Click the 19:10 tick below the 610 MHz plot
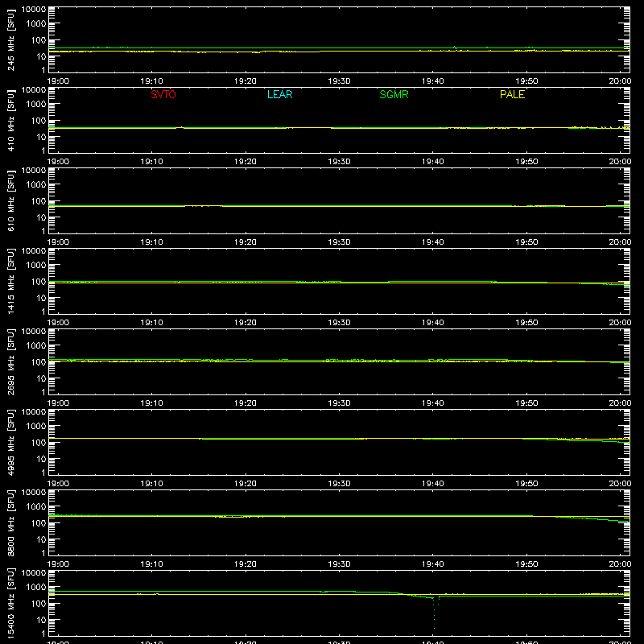Screen dimensions: 644x644 coord(151,242)
